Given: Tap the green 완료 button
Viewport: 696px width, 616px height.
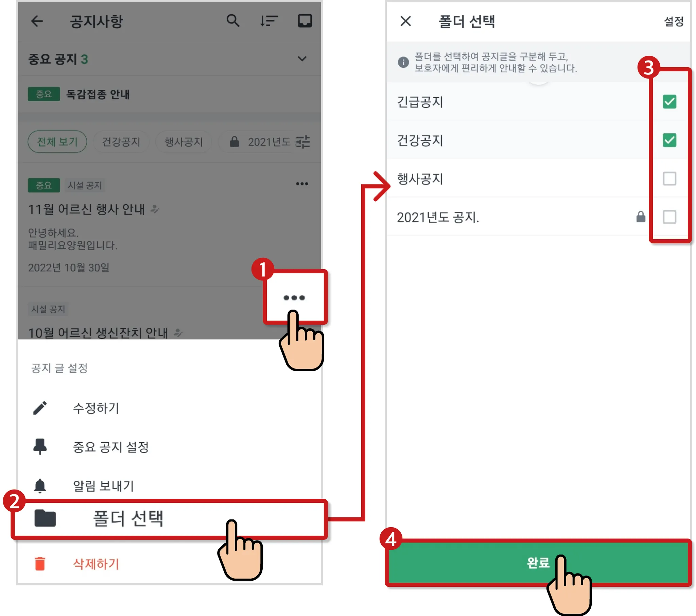Looking at the screenshot, I should pos(538,563).
